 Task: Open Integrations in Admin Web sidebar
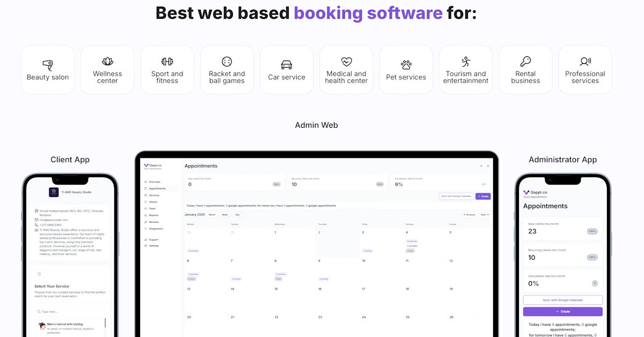tap(153, 229)
